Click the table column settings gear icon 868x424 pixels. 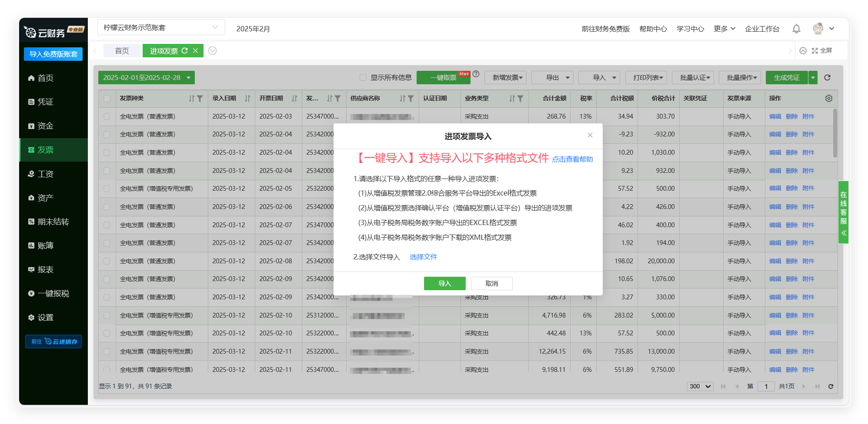click(828, 99)
